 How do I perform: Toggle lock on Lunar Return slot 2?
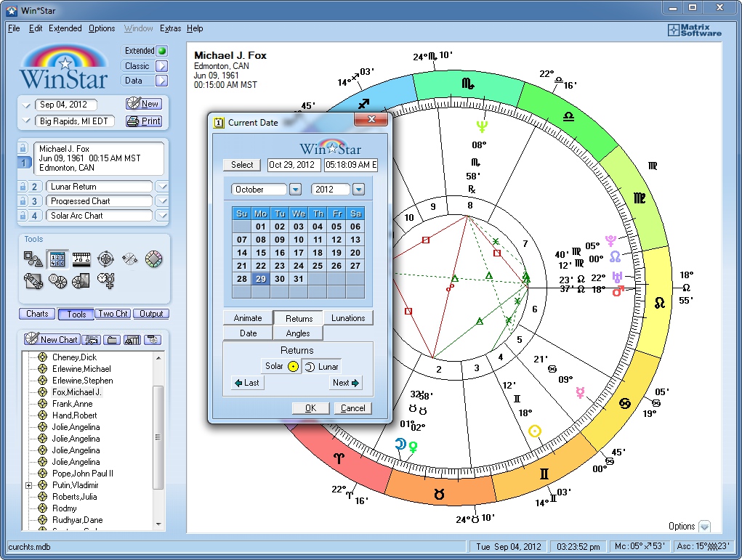tap(23, 187)
